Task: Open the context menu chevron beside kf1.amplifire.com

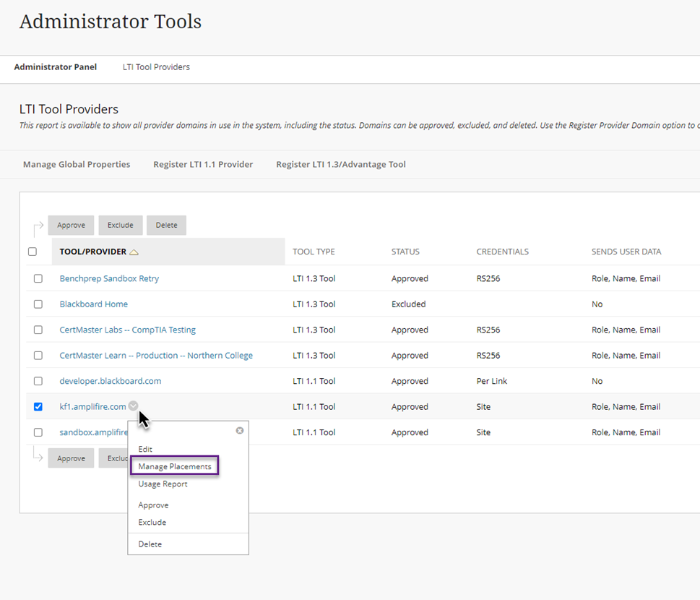Action: coord(133,406)
